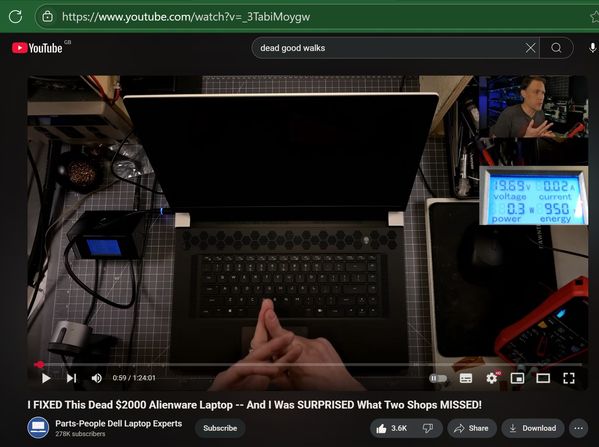Screen dimensions: 599x447
Task: Like the video showing 3.6K likes
Action: point(392,428)
